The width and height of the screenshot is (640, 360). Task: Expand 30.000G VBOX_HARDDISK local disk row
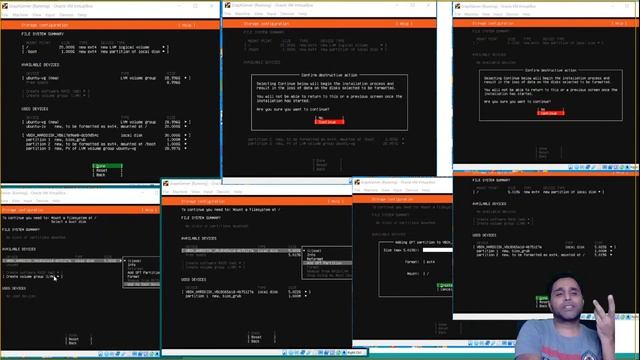coord(106,135)
